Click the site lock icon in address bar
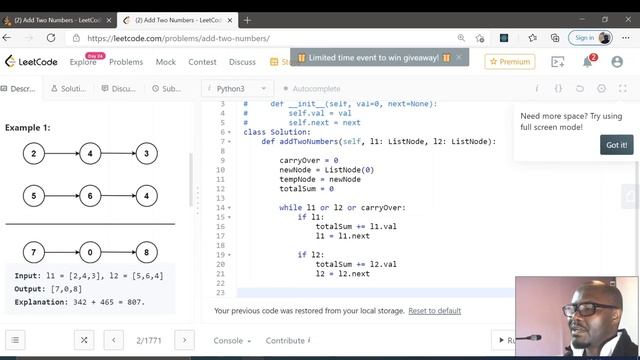This screenshot has height=360, width=640. 76,38
